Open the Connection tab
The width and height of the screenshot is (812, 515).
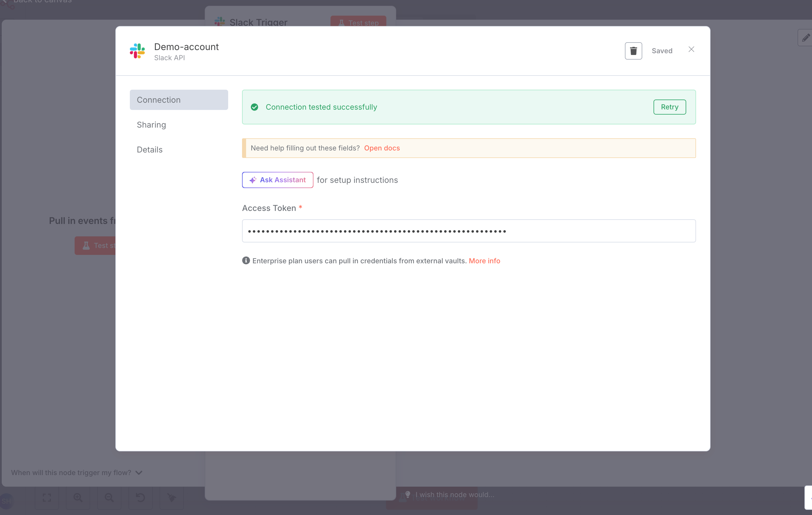click(x=179, y=100)
